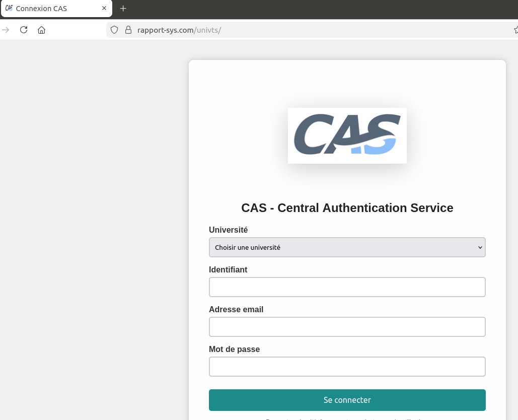Click the CAS logo image
The width and height of the screenshot is (518, 420).
(347, 135)
